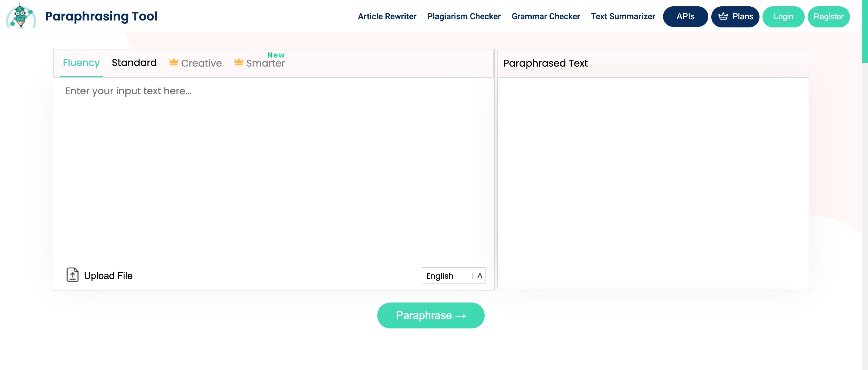This screenshot has height=370, width=868.
Task: Click the Register link
Action: coord(828,16)
